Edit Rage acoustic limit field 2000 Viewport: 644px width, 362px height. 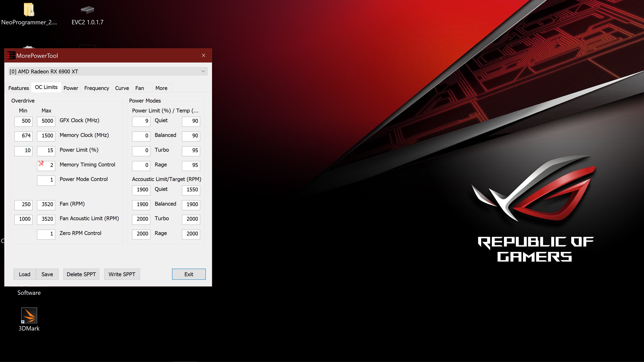(141, 235)
